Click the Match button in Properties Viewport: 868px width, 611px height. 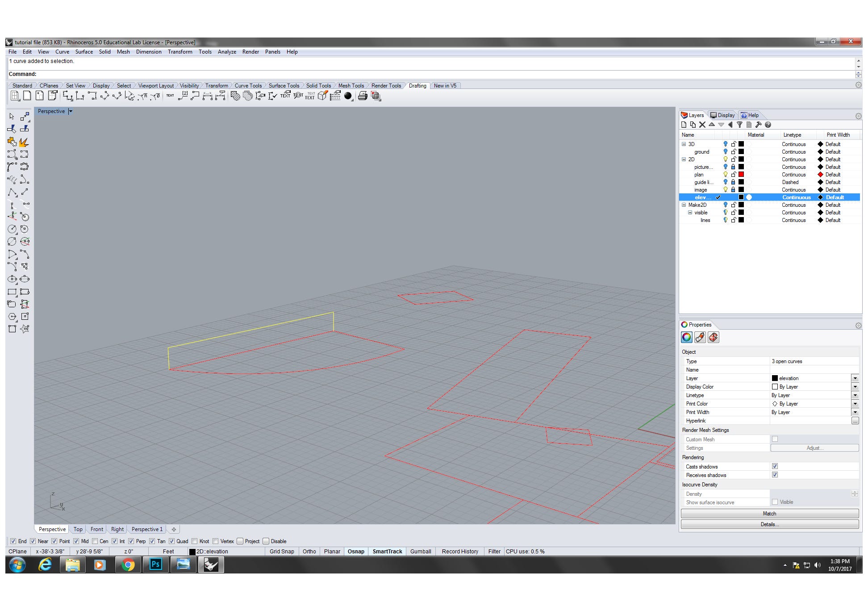tap(769, 514)
